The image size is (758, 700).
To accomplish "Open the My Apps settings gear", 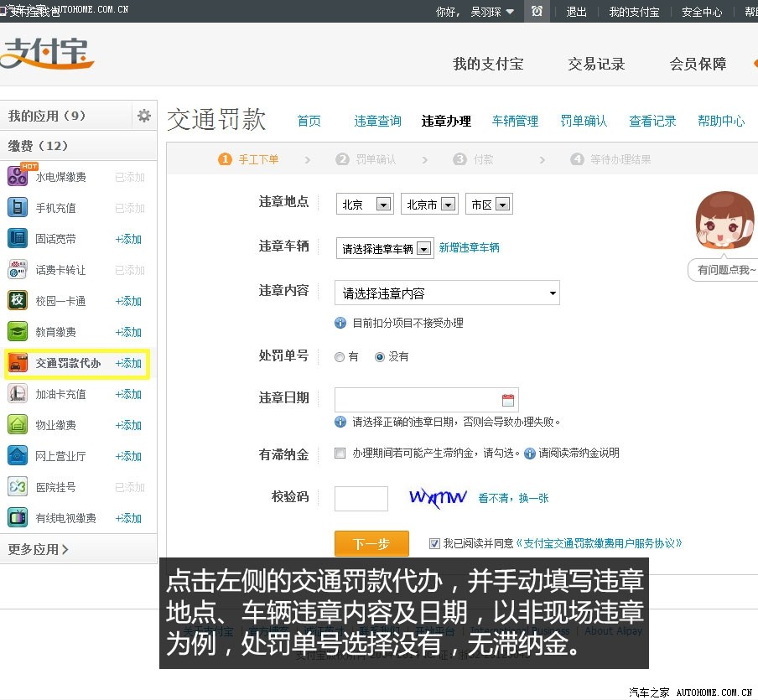I will pos(144,116).
